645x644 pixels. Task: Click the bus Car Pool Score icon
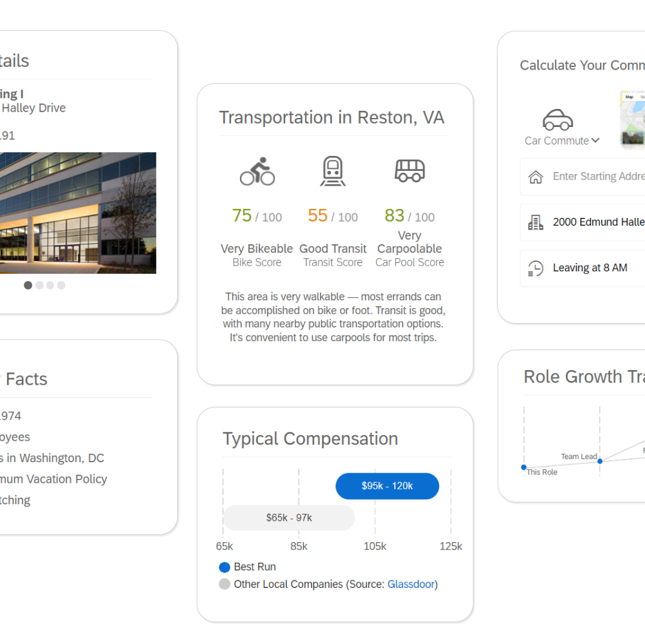click(x=410, y=171)
